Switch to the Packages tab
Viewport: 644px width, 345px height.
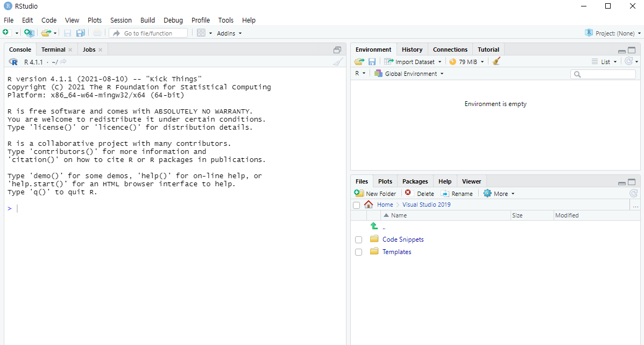point(415,181)
